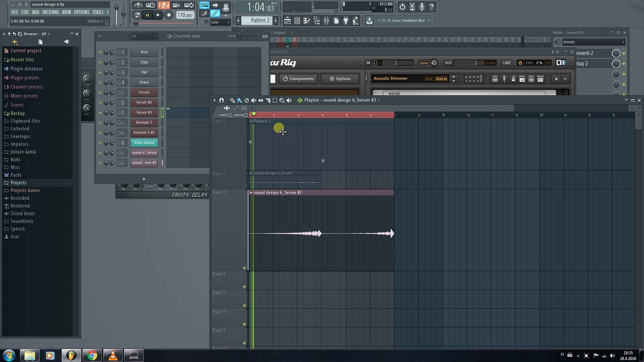Toggle typing keyboard to piano icon
The width and height of the screenshot is (644, 362).
click(204, 6)
